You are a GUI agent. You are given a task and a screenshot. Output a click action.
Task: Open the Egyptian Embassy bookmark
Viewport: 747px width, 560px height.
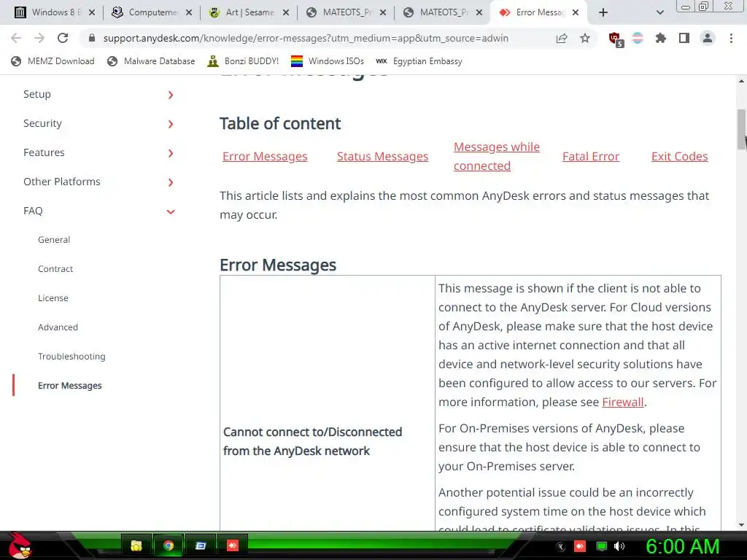point(419,61)
